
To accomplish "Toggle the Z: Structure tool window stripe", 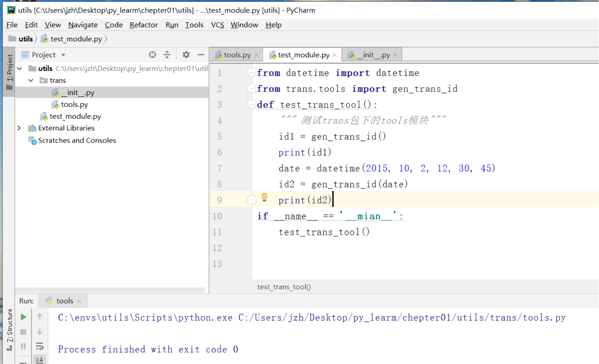I will pos(9,330).
